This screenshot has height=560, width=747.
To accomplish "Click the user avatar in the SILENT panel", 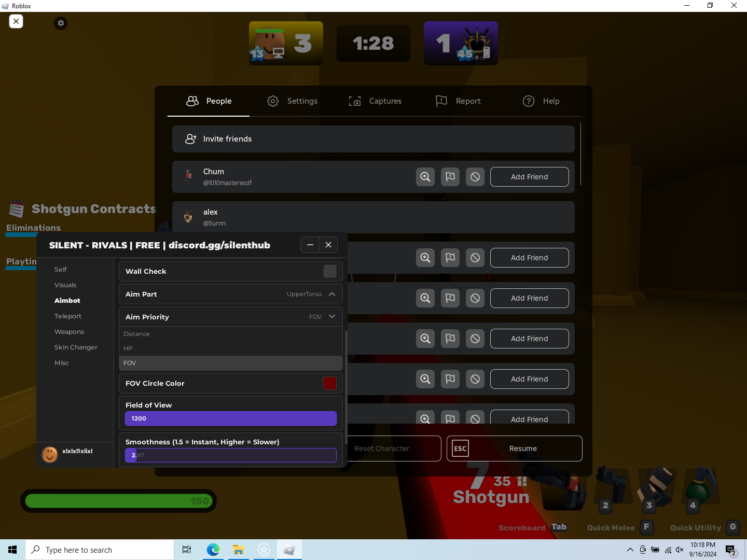I will pos(50,454).
